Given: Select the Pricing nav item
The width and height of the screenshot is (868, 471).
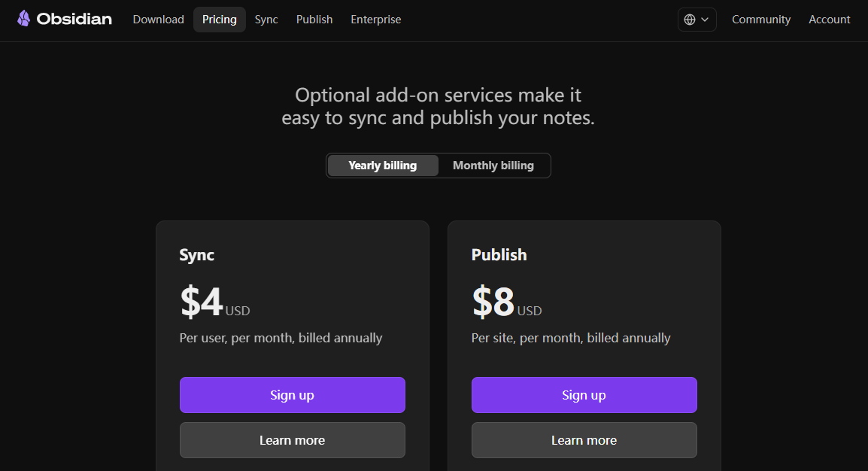Looking at the screenshot, I should [x=219, y=20].
